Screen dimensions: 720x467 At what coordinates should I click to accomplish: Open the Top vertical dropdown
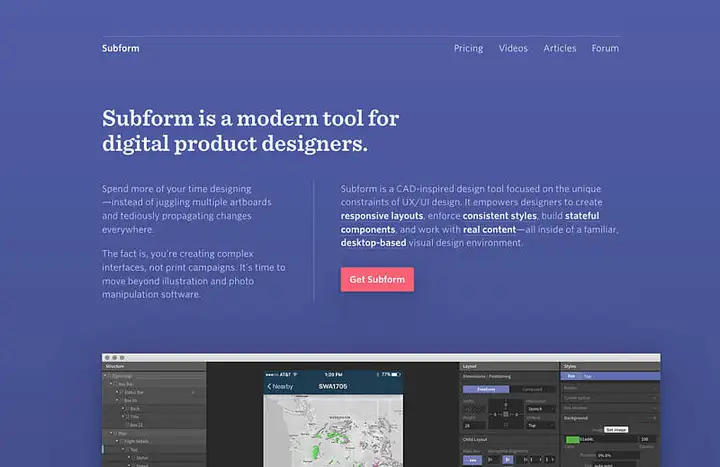point(540,425)
